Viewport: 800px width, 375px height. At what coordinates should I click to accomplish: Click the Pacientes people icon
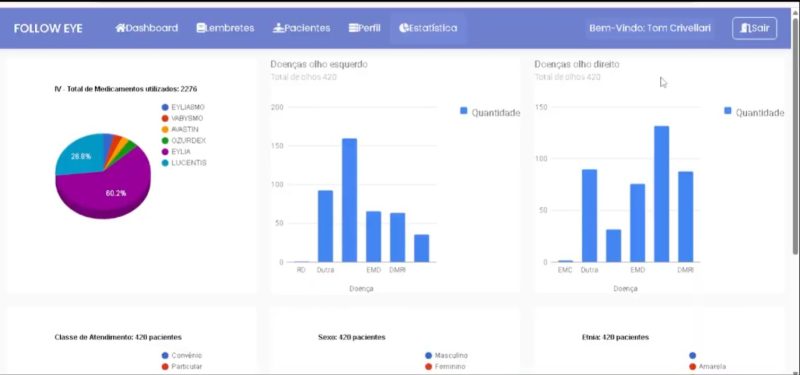tap(278, 28)
